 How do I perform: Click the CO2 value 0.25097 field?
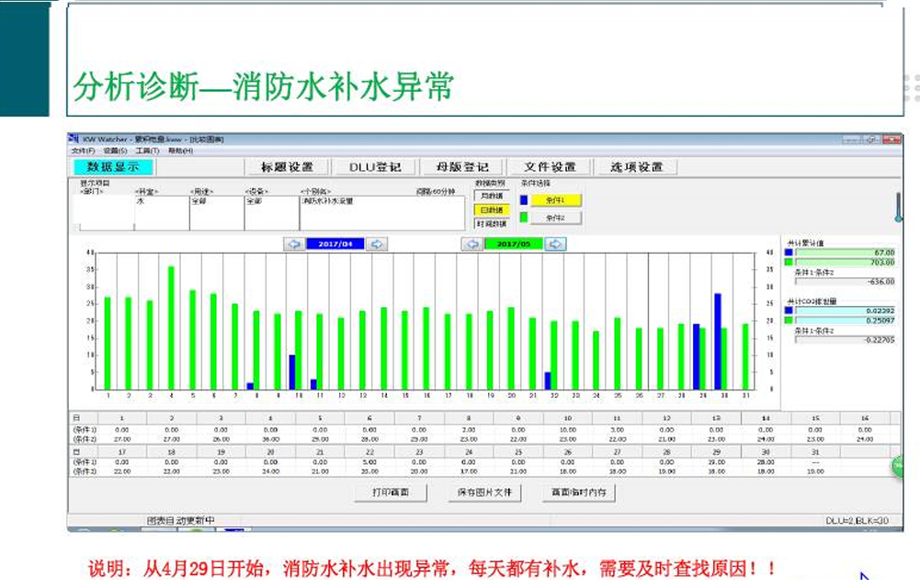click(x=845, y=320)
